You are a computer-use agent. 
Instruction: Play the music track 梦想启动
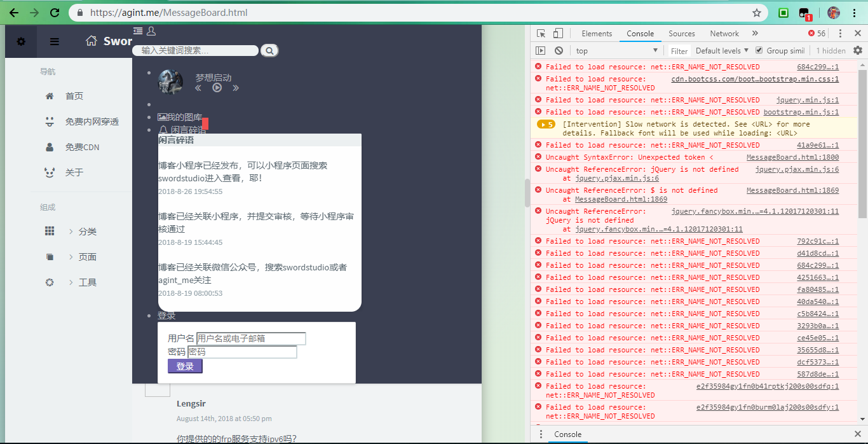[217, 88]
